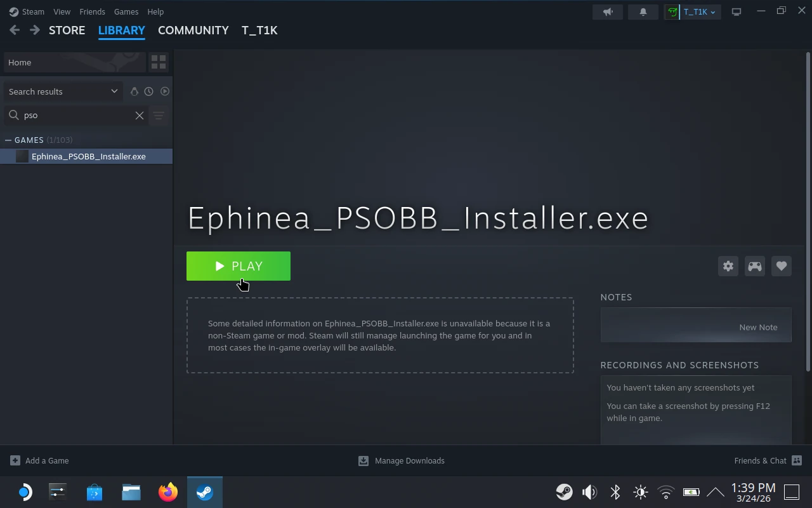The height and width of the screenshot is (508, 812).
Task: Enter Big Picture mode with the monitor icon
Action: tap(736, 11)
